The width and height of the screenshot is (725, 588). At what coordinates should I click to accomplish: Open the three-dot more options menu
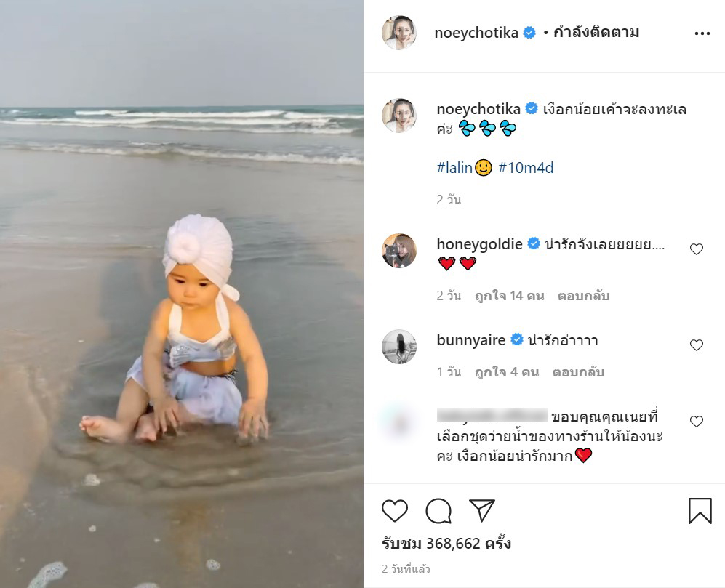tap(702, 33)
